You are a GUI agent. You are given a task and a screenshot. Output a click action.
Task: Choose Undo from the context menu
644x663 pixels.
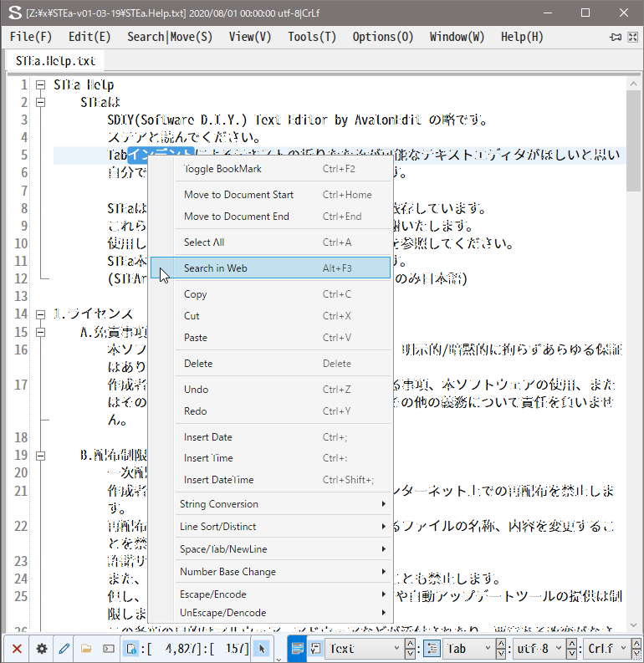[x=271, y=390]
